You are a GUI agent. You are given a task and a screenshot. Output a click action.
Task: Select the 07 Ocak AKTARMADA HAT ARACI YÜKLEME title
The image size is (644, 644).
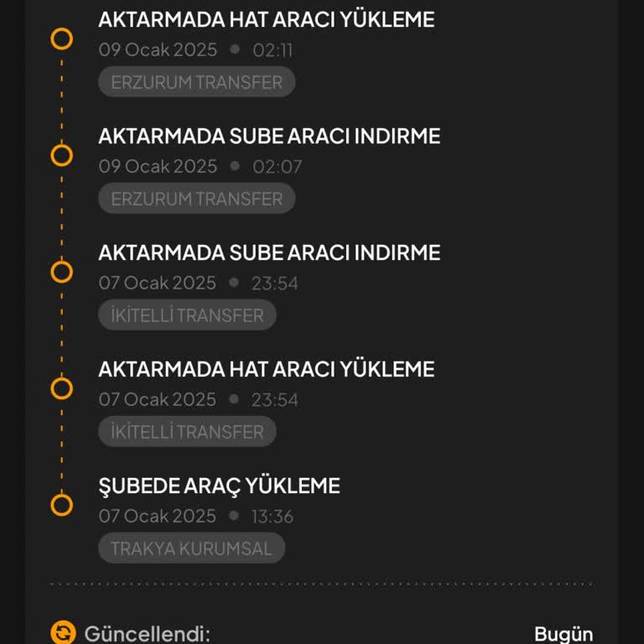pyautogui.click(x=266, y=369)
